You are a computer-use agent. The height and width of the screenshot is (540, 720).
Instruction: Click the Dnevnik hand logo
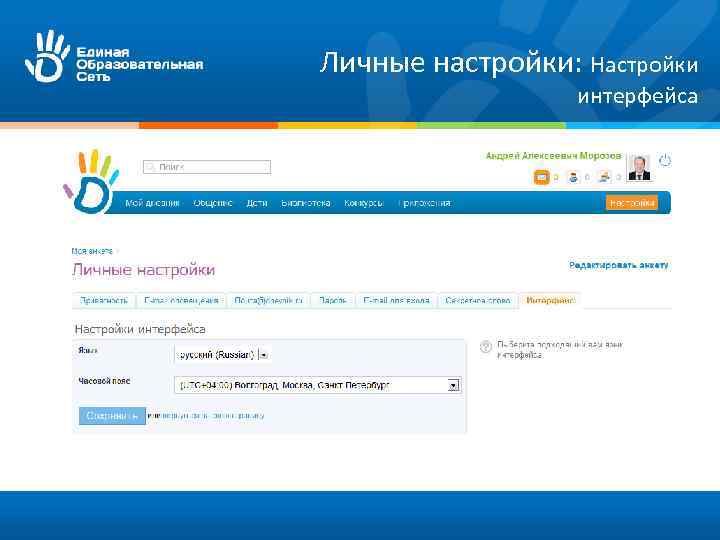tap(91, 182)
